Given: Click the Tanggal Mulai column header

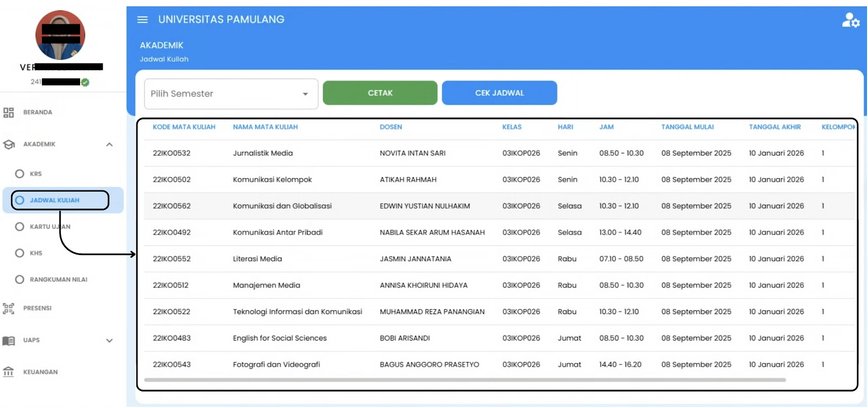Looking at the screenshot, I should (687, 127).
